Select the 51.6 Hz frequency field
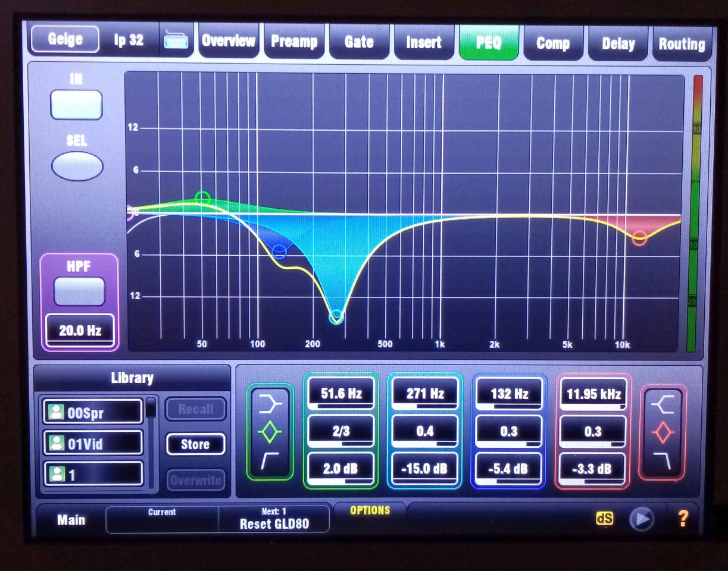The image size is (728, 571). pos(341,394)
